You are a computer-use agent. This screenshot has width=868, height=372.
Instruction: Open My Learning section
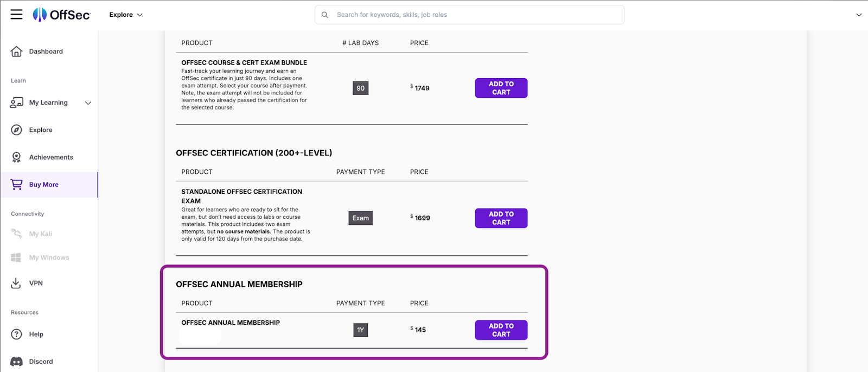48,103
